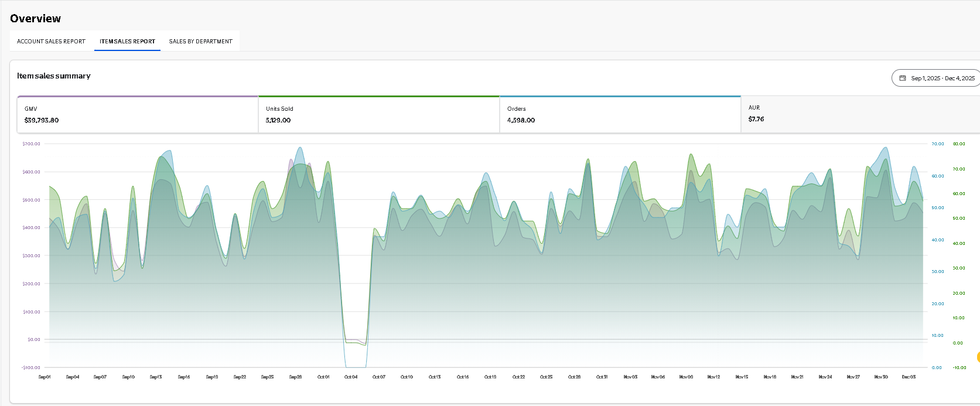Toggle the Units Sold metric card
980x406 pixels.
(378, 115)
